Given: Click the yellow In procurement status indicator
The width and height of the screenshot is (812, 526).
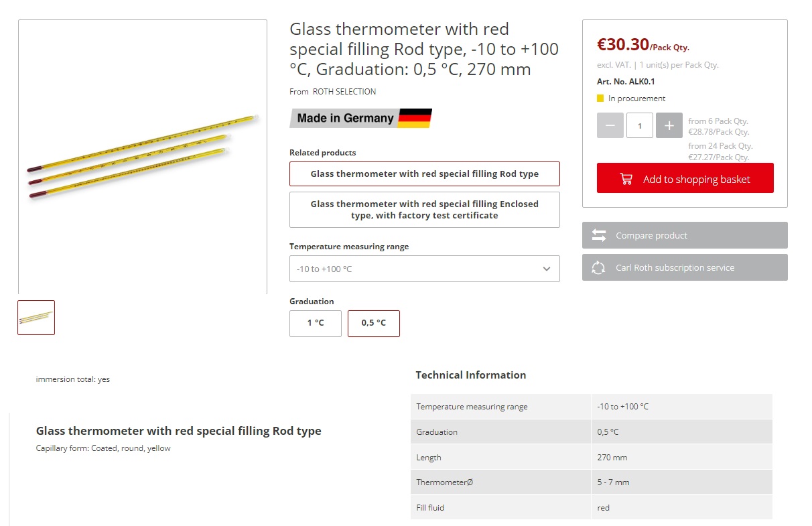Looking at the screenshot, I should pyautogui.click(x=600, y=98).
